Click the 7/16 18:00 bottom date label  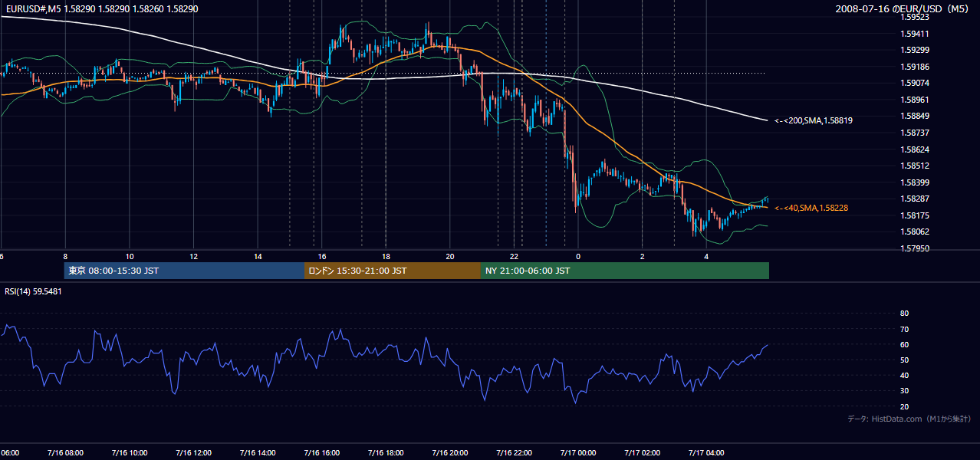coord(386,453)
